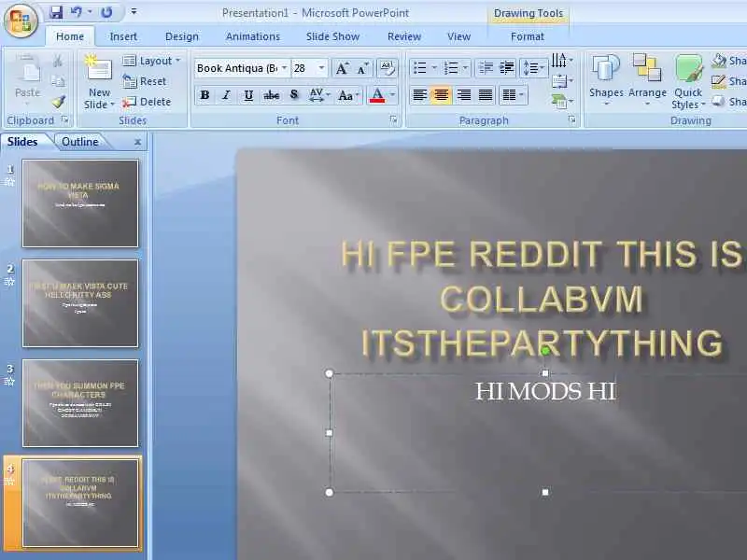
Task: Select the Format Painter brush
Action: 58,102
